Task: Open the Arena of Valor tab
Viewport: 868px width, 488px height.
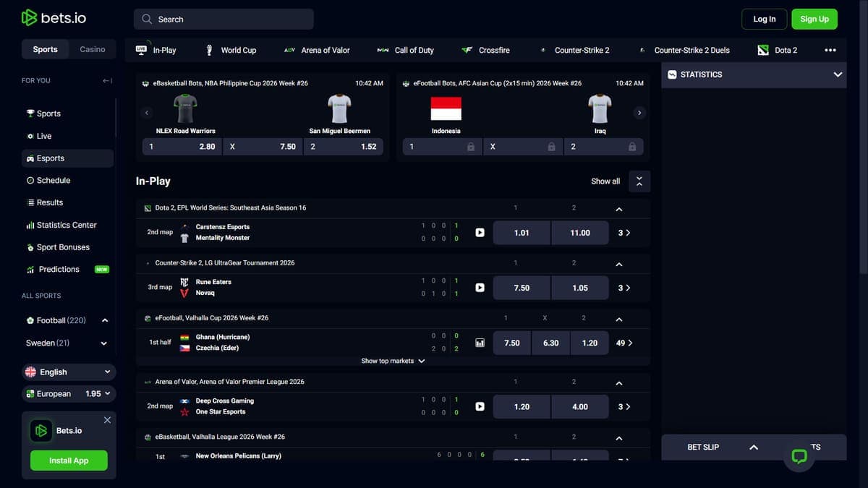Action: (317, 50)
